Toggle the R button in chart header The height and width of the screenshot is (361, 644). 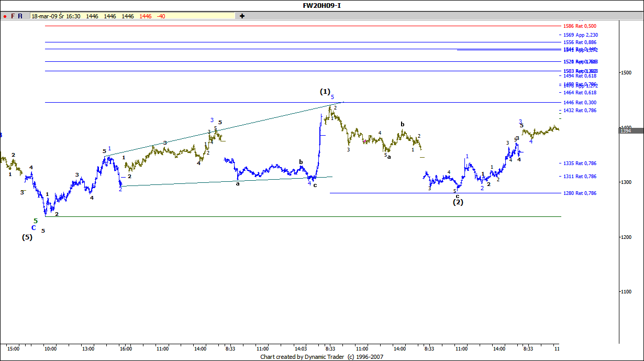20,16
